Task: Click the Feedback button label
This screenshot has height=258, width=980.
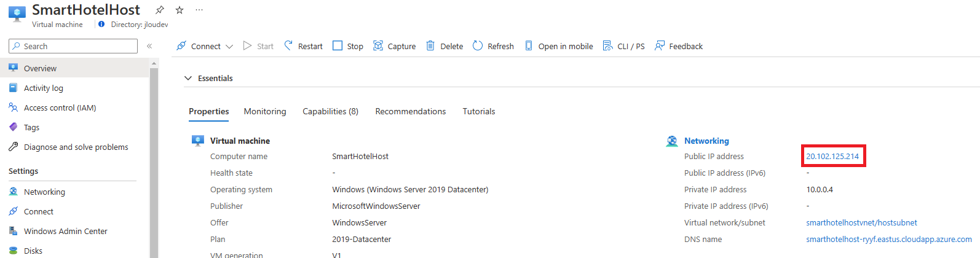Action: click(686, 46)
